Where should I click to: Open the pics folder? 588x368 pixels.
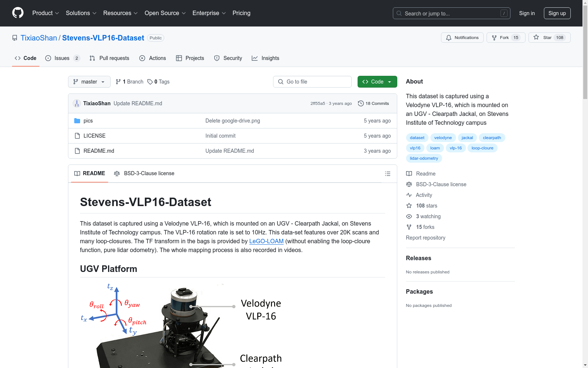pos(88,121)
